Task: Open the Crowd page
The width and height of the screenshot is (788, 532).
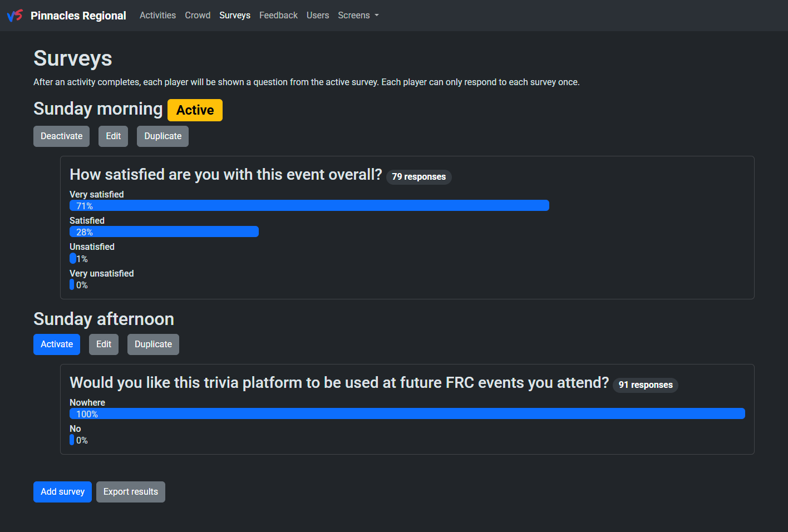Action: point(198,16)
